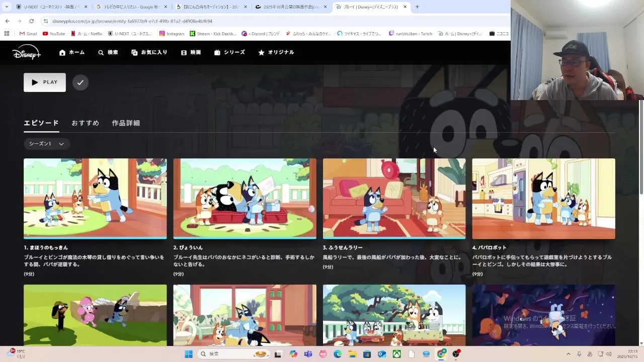The width and height of the screenshot is (644, 362).
Task: Open お気に入り watchlist nav item
Action: [149, 52]
